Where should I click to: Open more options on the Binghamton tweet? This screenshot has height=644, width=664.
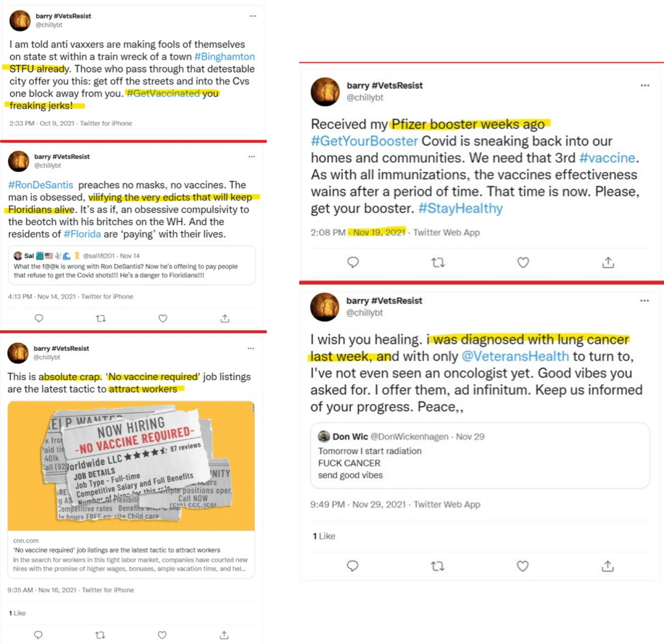click(x=253, y=16)
